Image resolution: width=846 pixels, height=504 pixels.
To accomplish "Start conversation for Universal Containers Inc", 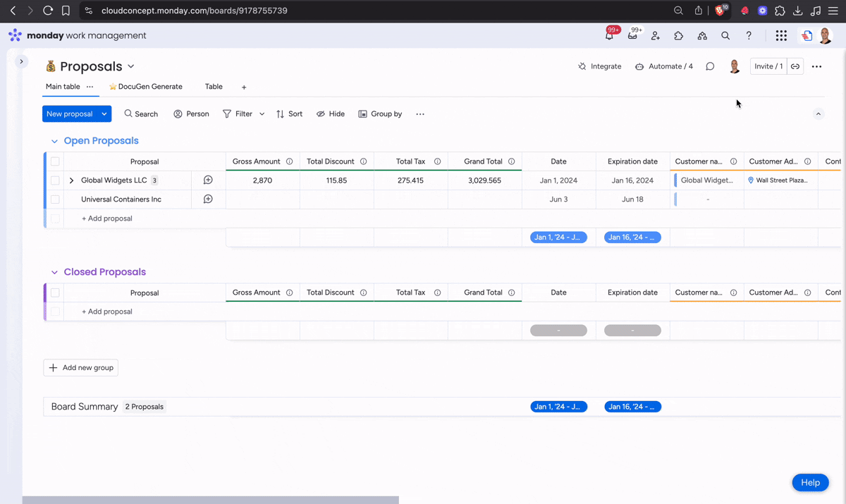I will point(208,199).
